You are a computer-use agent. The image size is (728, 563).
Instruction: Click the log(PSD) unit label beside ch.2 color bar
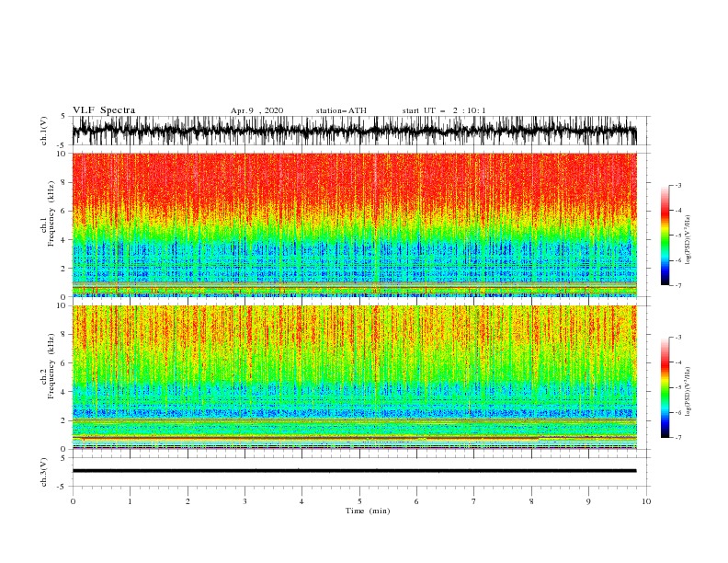[688, 391]
